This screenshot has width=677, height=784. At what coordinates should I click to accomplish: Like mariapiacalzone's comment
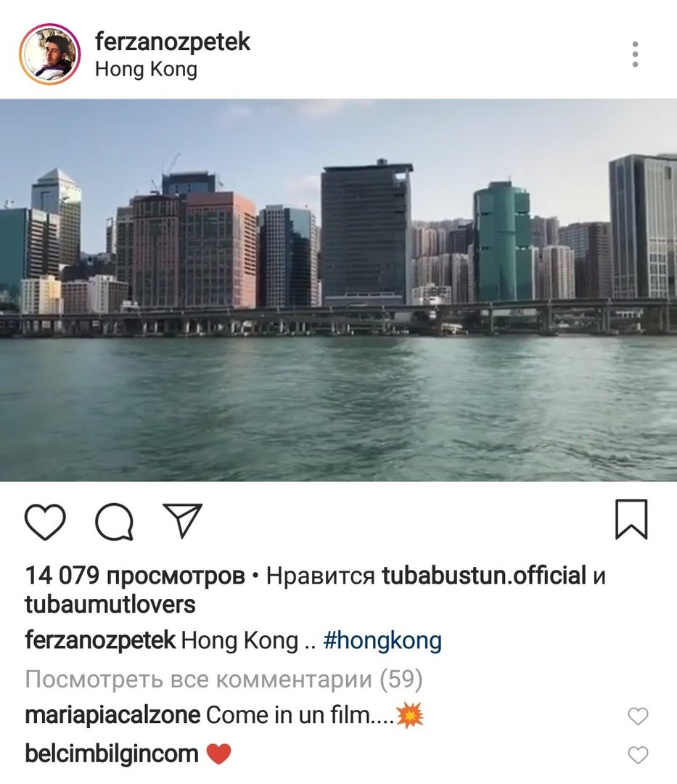coord(638,716)
